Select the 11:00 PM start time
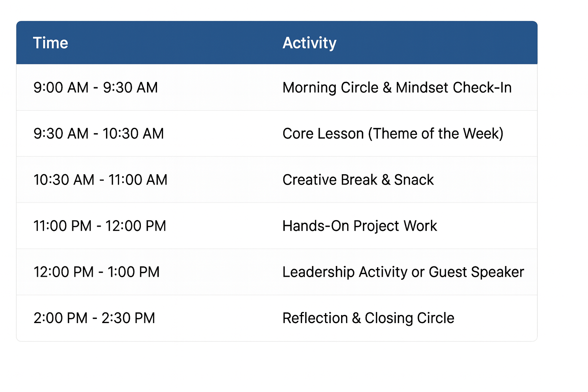This screenshot has height=392, width=588. point(62,226)
